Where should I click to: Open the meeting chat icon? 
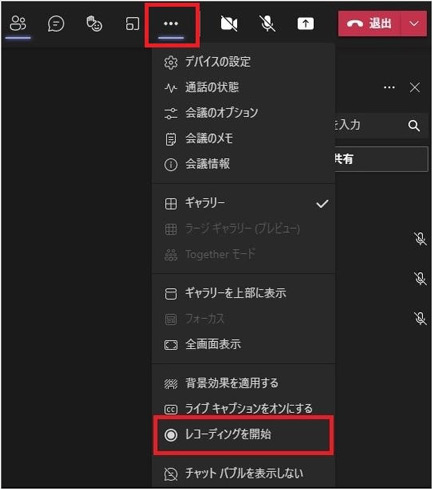(x=56, y=24)
